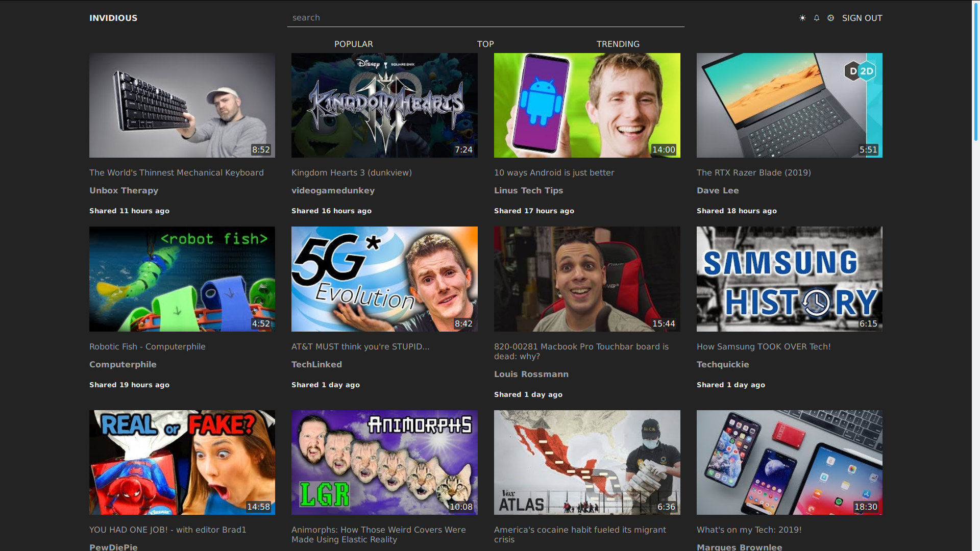Open notifications via the bell icon

point(817,18)
